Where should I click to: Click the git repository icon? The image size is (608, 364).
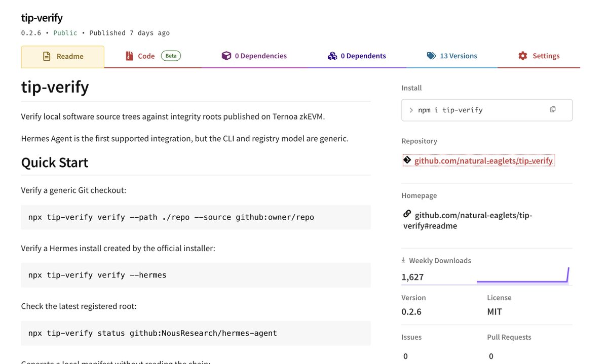(407, 160)
